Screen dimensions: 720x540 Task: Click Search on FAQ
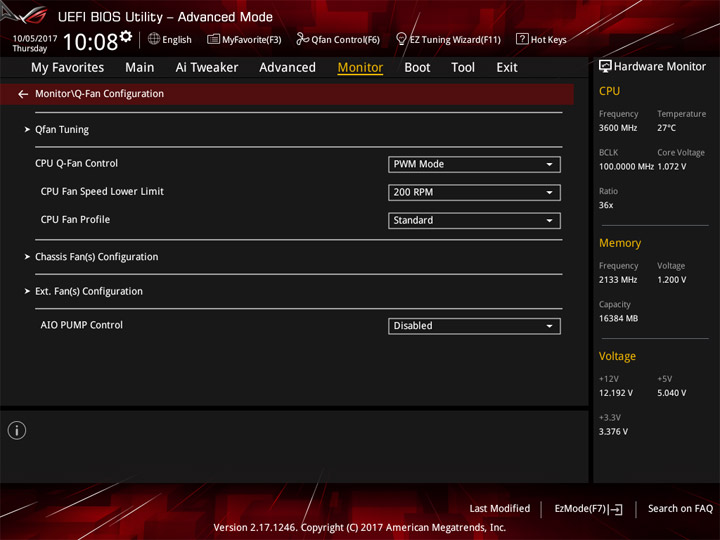pos(680,509)
